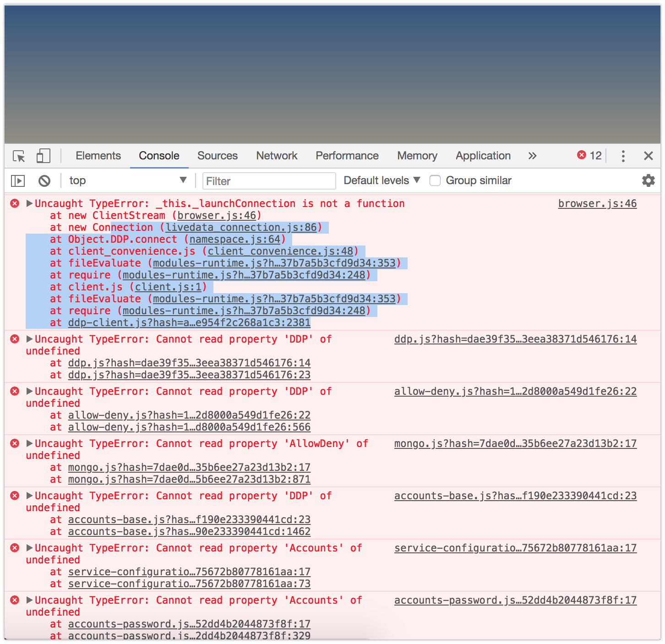Image resolution: width=665 pixels, height=644 pixels.
Task: Expand the accounts-password.js TypeError entry
Action: (x=30, y=600)
